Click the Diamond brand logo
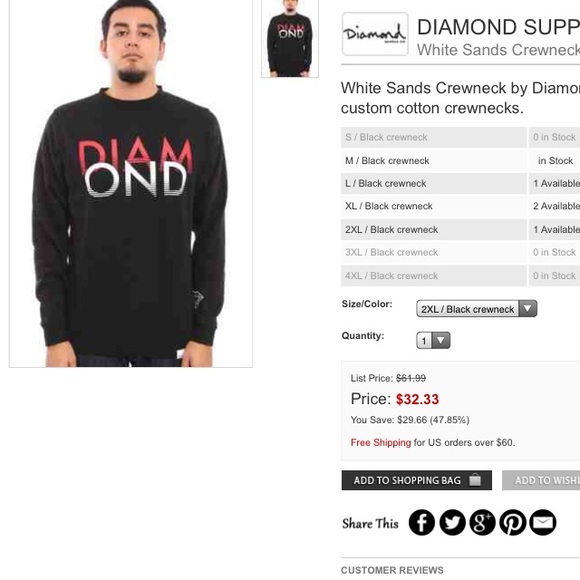The height and width of the screenshot is (580, 580). click(x=375, y=34)
